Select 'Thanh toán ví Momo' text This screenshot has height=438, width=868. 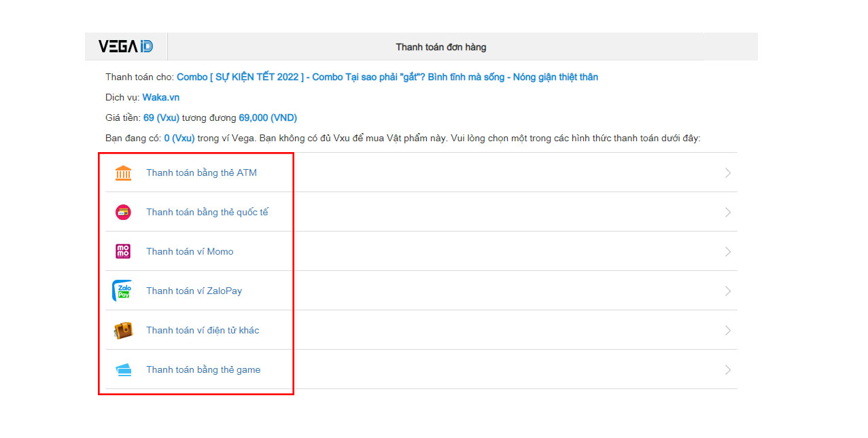(190, 252)
